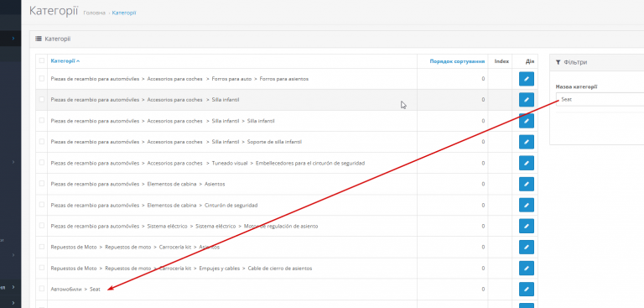644x308 pixels.
Task: Check the Автомобили > Seat row checkbox
Action: pyautogui.click(x=41, y=289)
